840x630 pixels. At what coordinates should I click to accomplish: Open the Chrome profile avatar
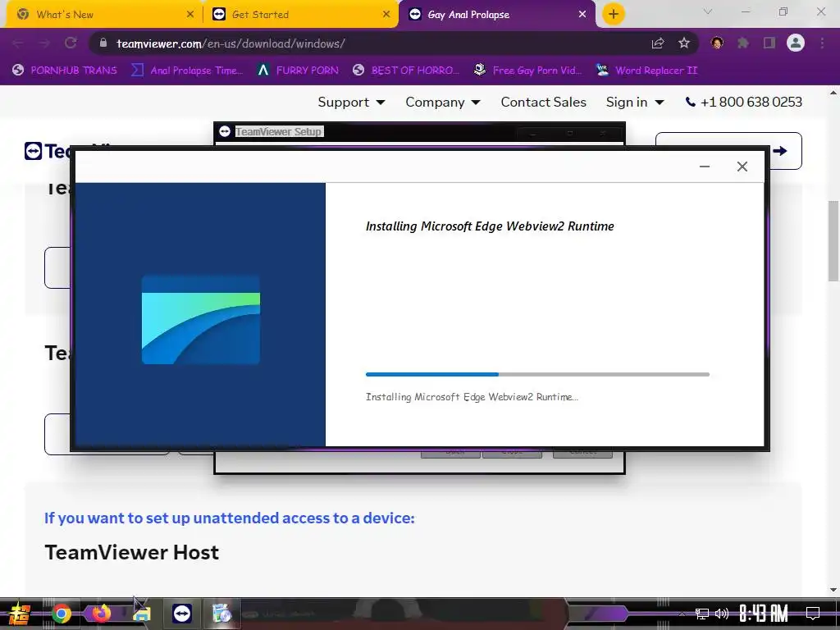(x=796, y=43)
